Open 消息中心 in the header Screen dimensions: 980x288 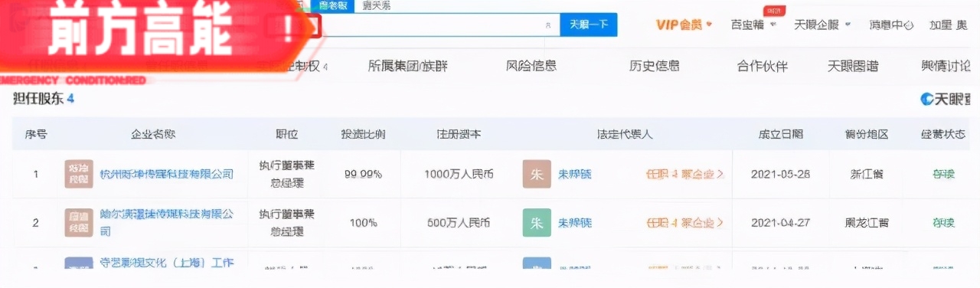[891, 25]
